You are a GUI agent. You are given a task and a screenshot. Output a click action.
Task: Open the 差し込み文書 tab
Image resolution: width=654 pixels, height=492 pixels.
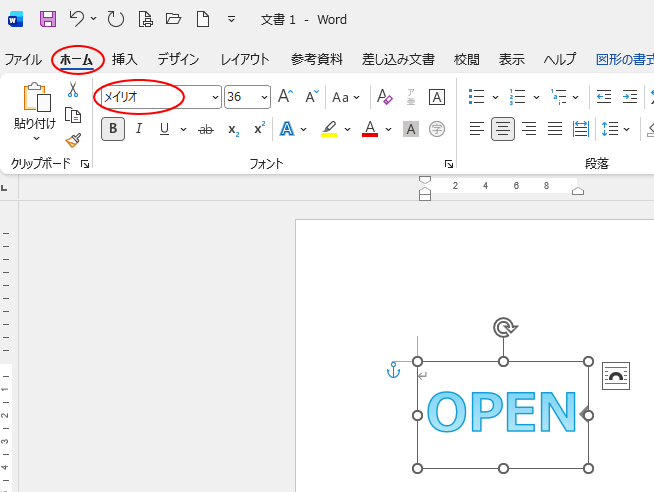click(x=398, y=60)
